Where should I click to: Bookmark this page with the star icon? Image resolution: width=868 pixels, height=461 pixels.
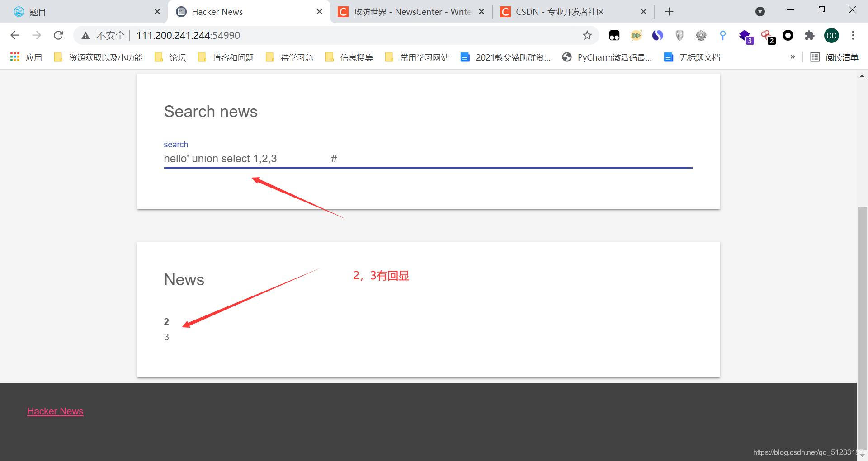pyautogui.click(x=587, y=35)
